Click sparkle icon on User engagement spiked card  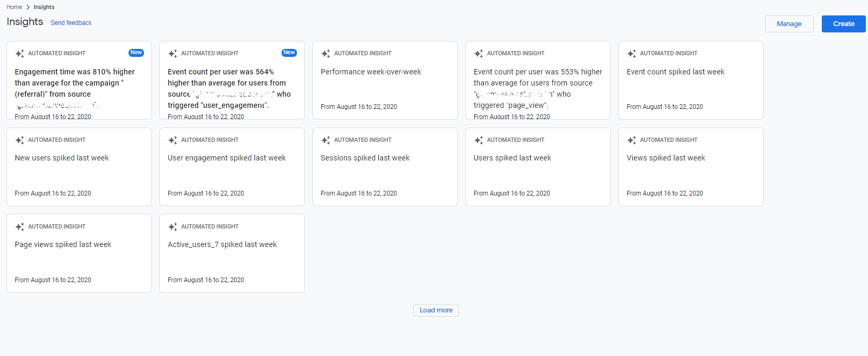173,140
